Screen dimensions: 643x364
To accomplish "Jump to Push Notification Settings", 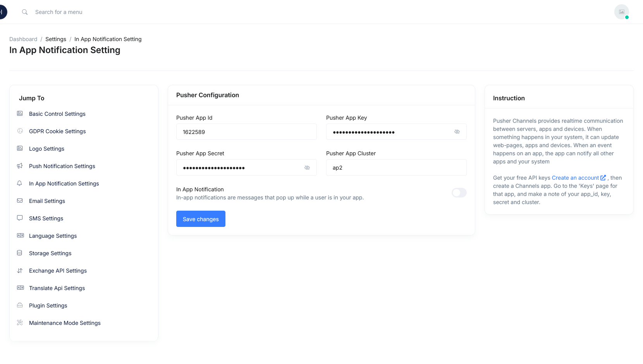I will 62,166.
